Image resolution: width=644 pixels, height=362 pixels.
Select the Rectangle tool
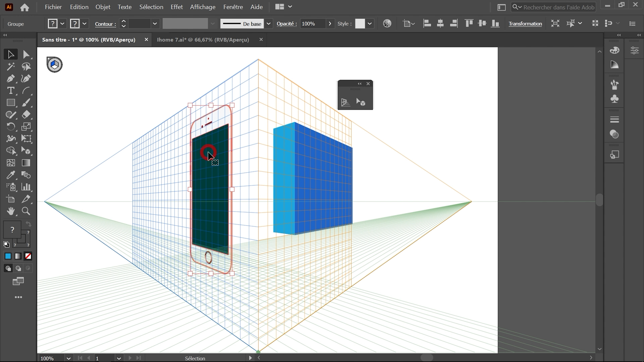pos(11,103)
